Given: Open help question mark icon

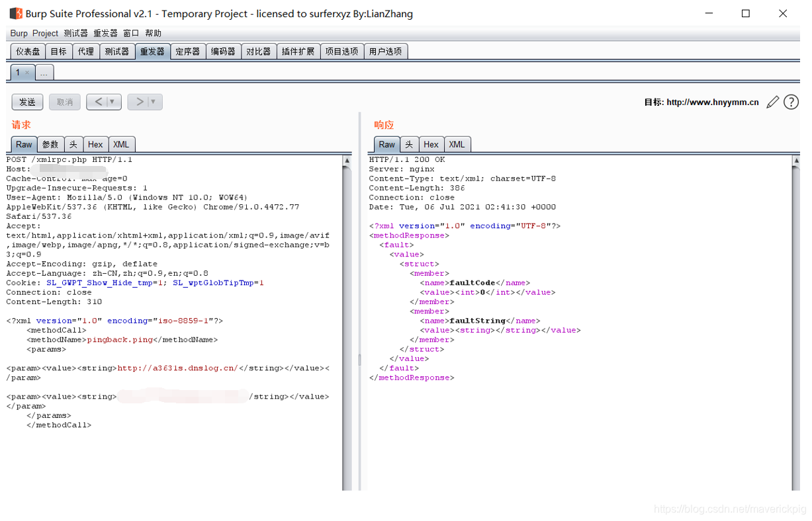Looking at the screenshot, I should [791, 102].
